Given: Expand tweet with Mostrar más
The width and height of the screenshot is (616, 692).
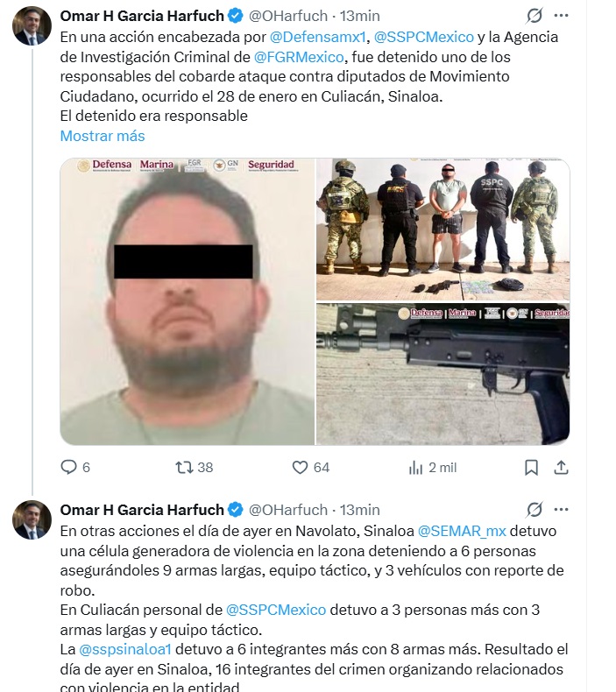Looking at the screenshot, I should [103, 136].
